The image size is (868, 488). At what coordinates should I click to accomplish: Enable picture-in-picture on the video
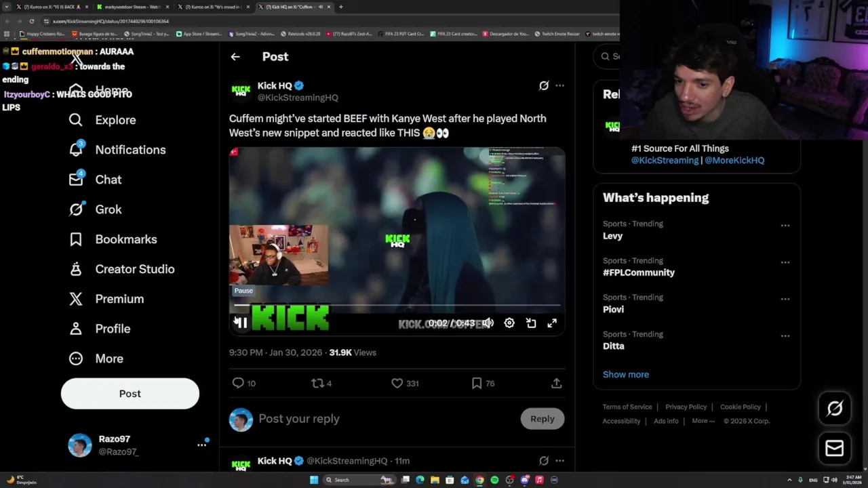tap(531, 323)
